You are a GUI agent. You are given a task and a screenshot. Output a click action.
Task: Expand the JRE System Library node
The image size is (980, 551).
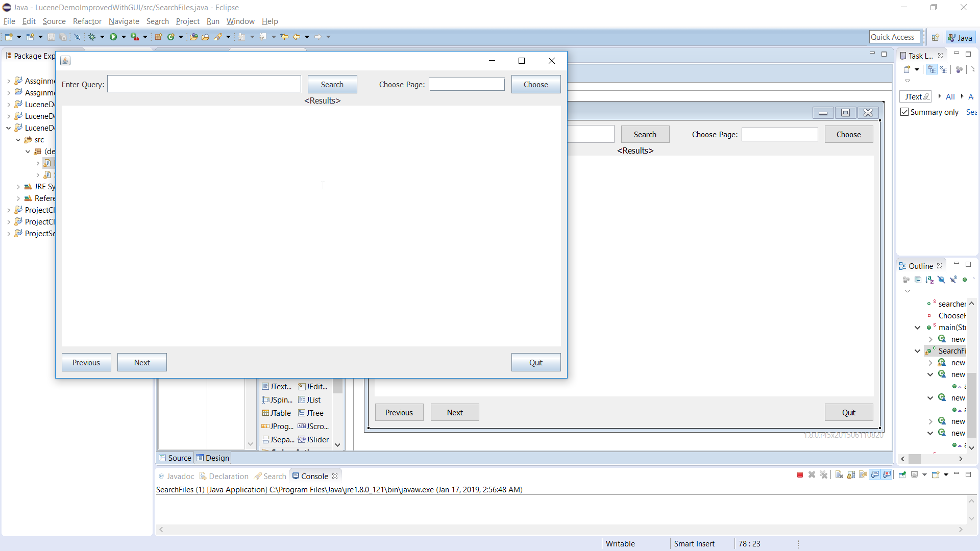(19, 186)
